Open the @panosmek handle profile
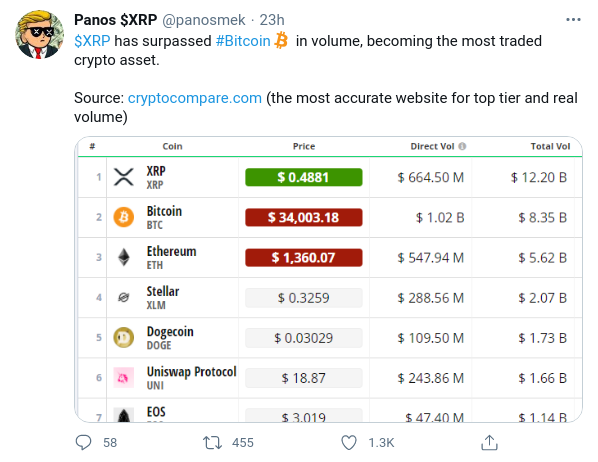Image resolution: width=598 pixels, height=462 pixels. 204,20
